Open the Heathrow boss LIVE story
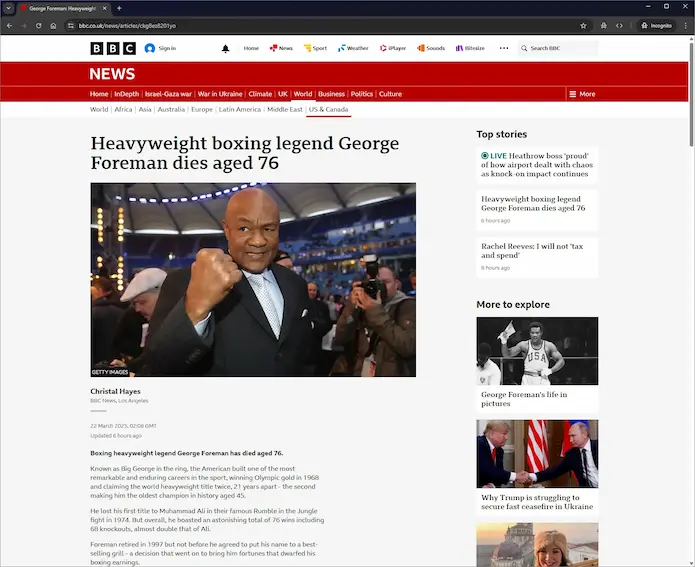This screenshot has height=567, width=695. 537,165
